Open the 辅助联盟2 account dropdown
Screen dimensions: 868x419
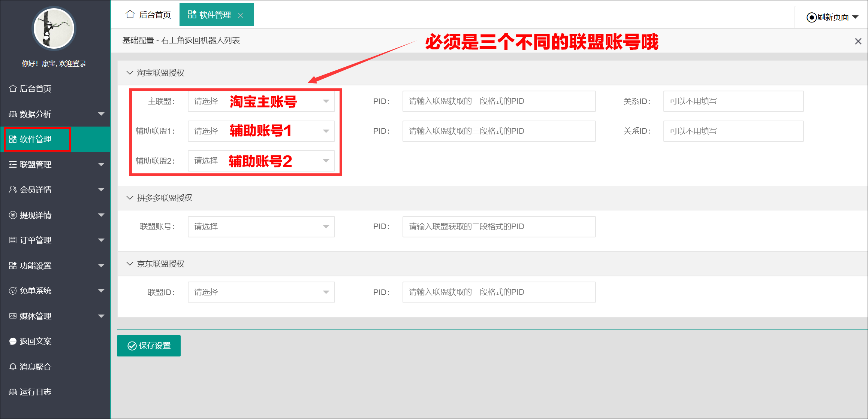(x=261, y=161)
